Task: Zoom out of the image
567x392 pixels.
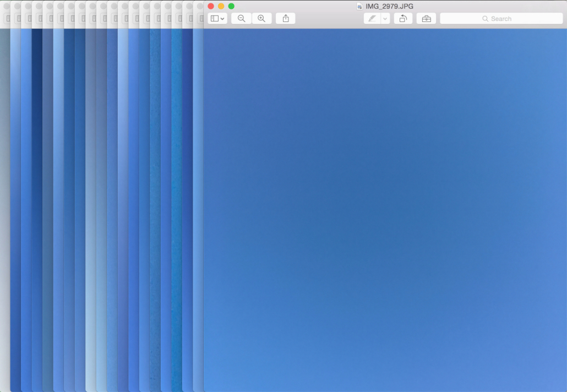Action: click(x=241, y=19)
